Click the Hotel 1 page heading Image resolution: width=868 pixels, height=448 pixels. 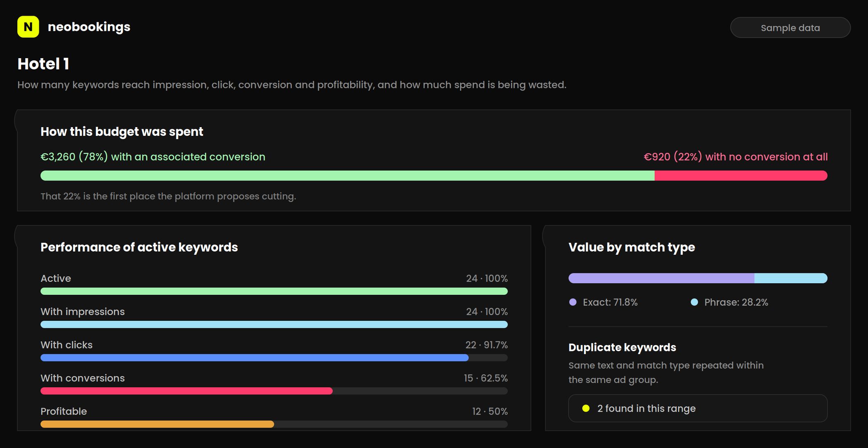click(x=43, y=64)
